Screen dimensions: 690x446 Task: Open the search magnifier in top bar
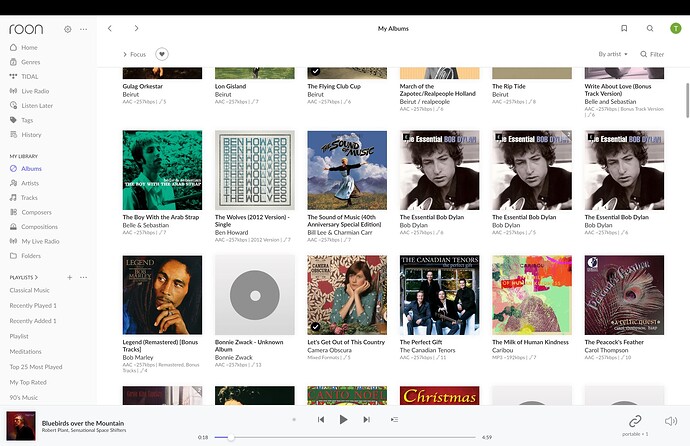pos(650,28)
